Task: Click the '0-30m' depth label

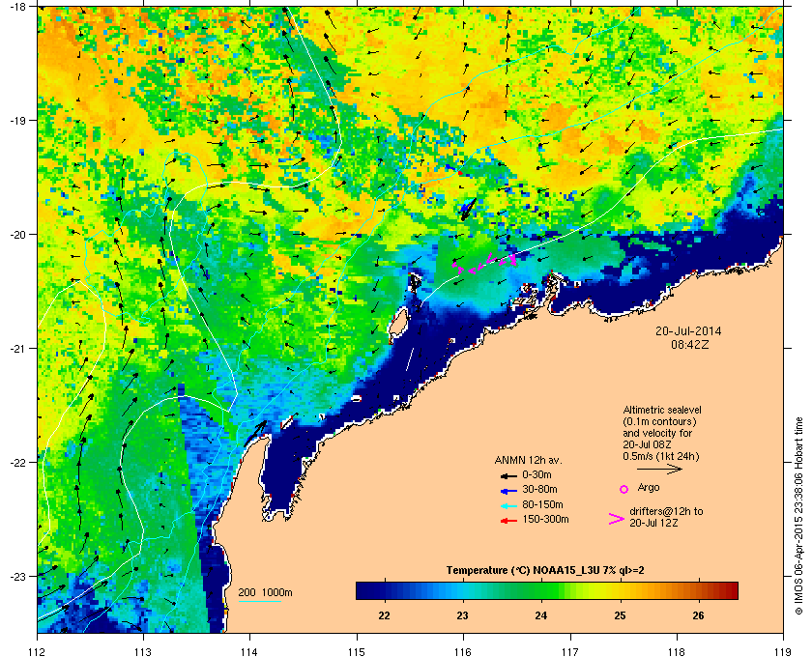Action: pyautogui.click(x=536, y=474)
